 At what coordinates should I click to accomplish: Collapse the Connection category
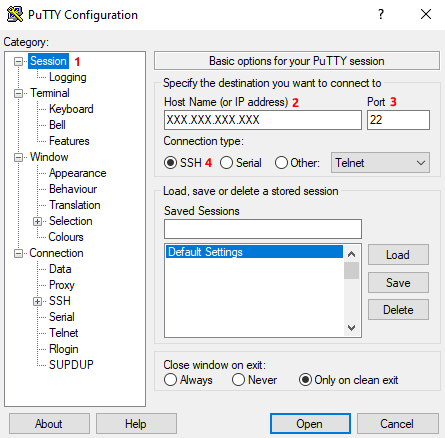click(18, 254)
